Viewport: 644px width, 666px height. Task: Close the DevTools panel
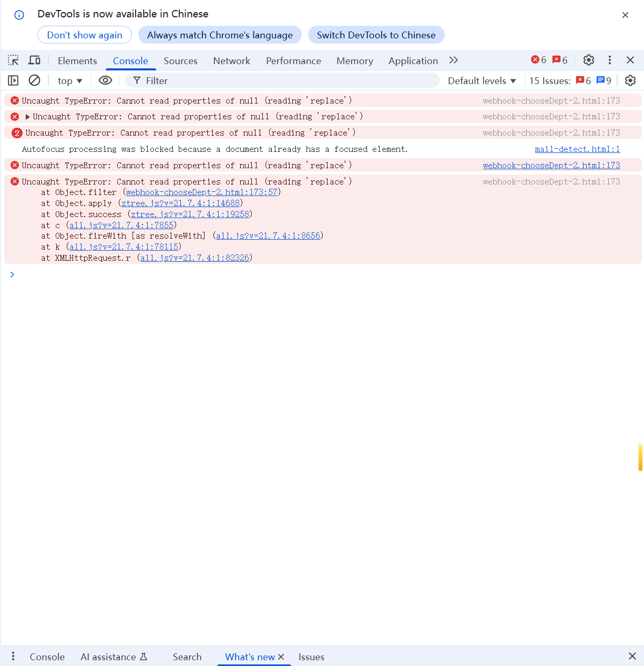(x=630, y=60)
